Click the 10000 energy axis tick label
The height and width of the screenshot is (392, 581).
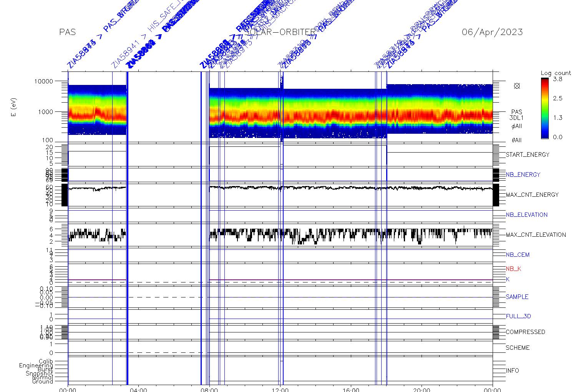coord(43,81)
